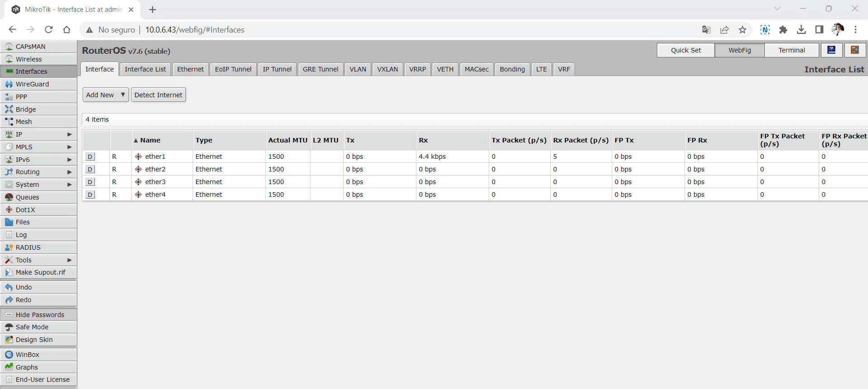Open the Wireless section icon
Screen dimensions: 868x389
click(x=9, y=59)
